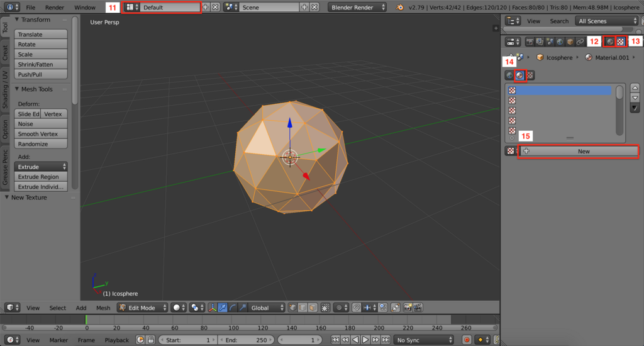Click the End frame field showing 250
This screenshot has width=644, height=346.
(246, 340)
